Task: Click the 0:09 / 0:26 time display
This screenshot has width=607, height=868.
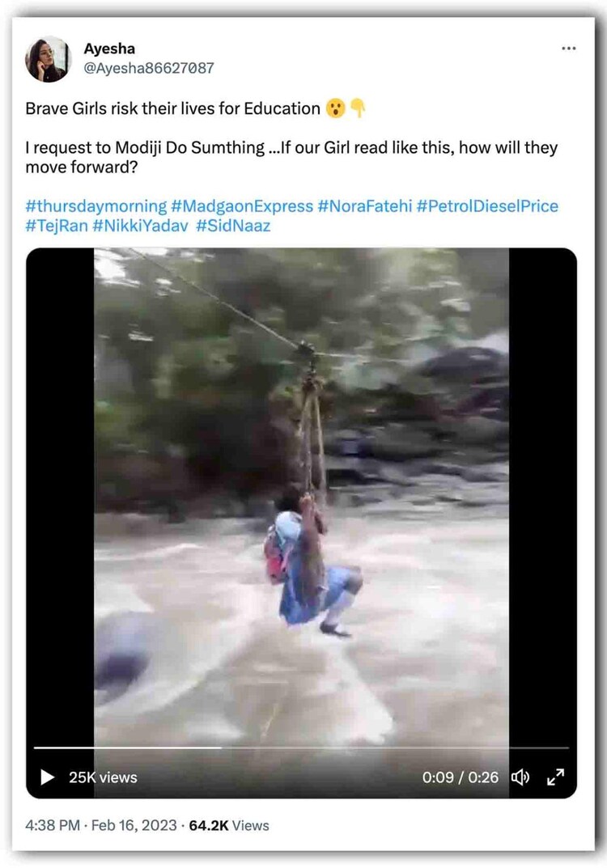Action: click(460, 777)
